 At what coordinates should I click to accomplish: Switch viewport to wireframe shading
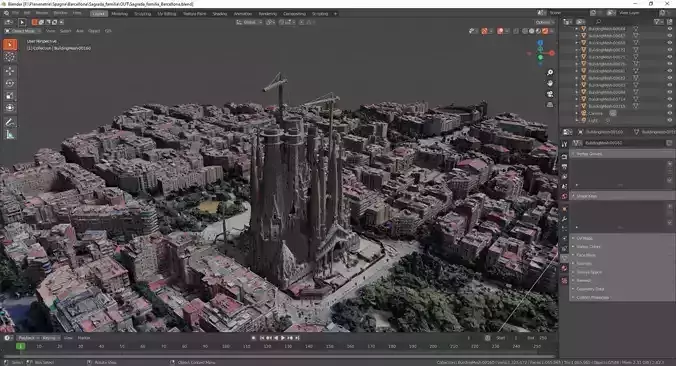(525, 31)
